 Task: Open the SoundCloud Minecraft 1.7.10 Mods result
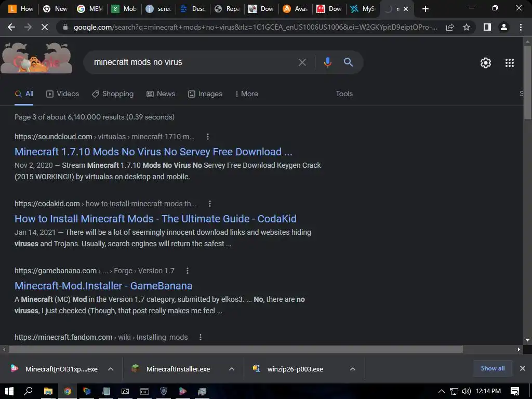(x=153, y=152)
